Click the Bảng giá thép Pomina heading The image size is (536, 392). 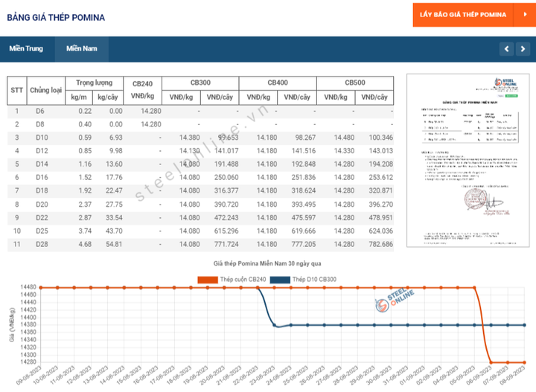(x=56, y=18)
